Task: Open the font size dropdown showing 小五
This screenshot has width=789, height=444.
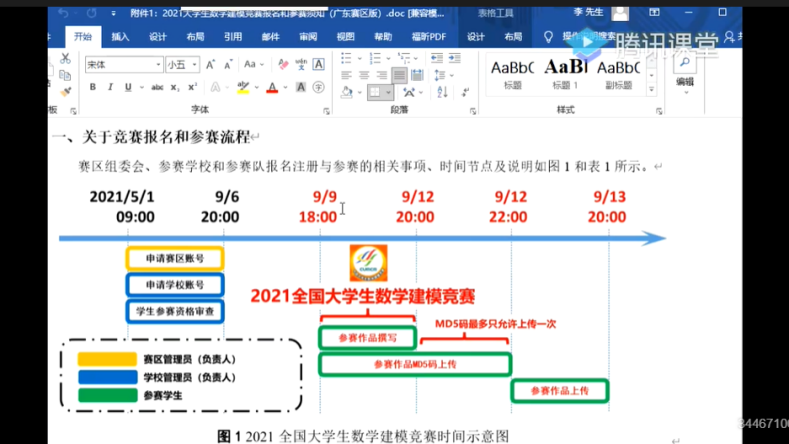Action: tap(183, 64)
